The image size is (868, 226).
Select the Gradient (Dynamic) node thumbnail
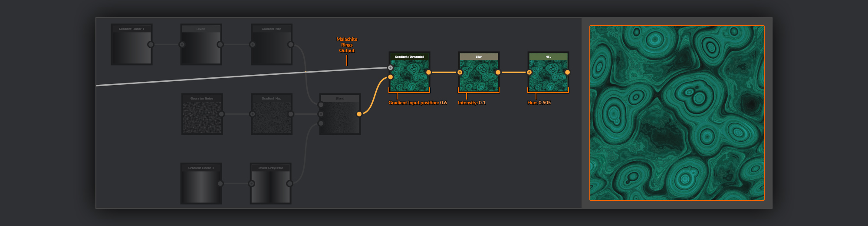(x=409, y=76)
